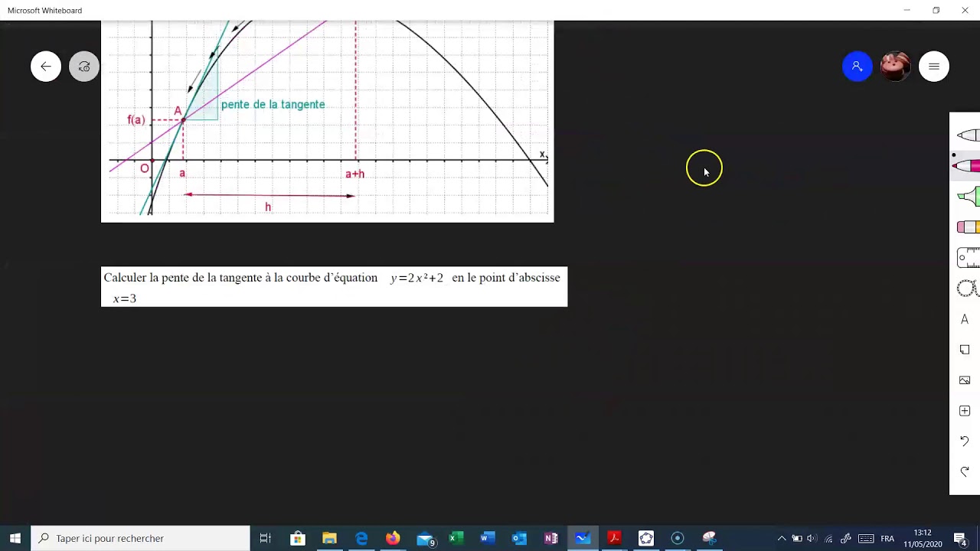Open the insert image tool
Viewport: 980px width, 551px height.
(x=965, y=380)
